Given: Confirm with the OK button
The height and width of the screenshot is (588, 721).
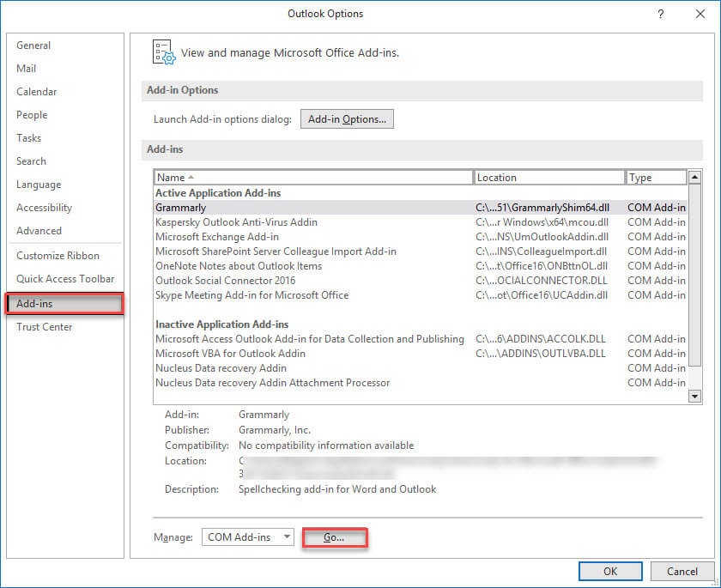Looking at the screenshot, I should (610, 571).
